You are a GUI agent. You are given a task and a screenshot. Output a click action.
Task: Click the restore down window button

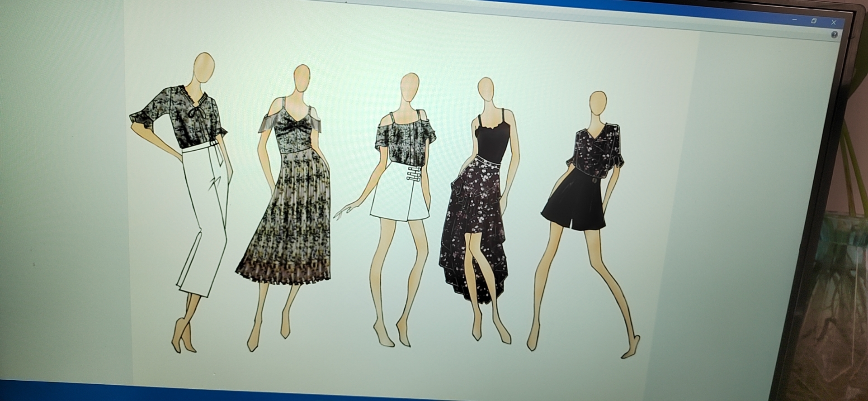pyautogui.click(x=814, y=21)
